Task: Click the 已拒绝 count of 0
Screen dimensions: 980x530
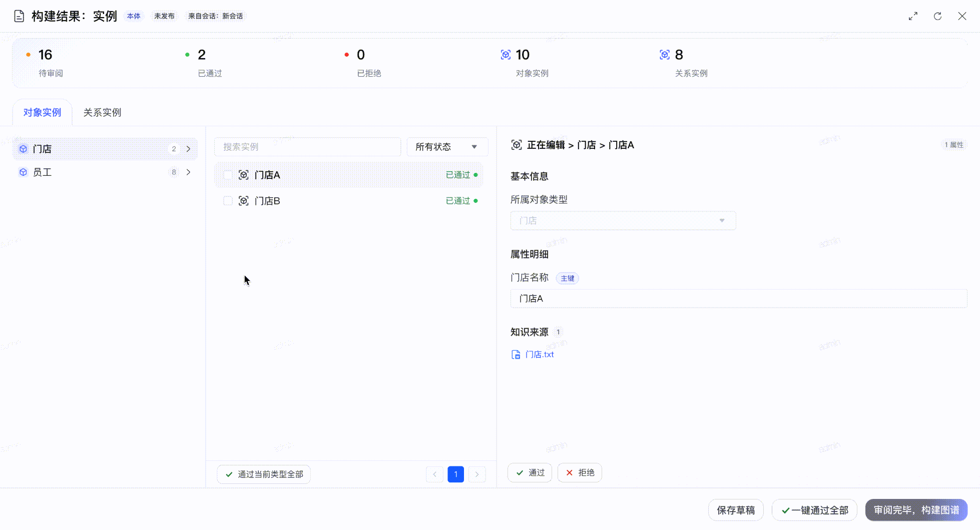Action: (x=361, y=55)
